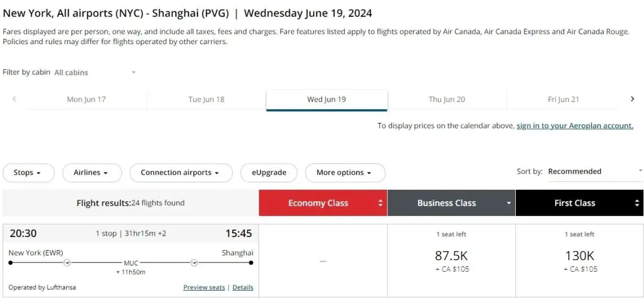644x299 pixels.
Task: Go to next dates with right arrow
Action: pyautogui.click(x=632, y=99)
